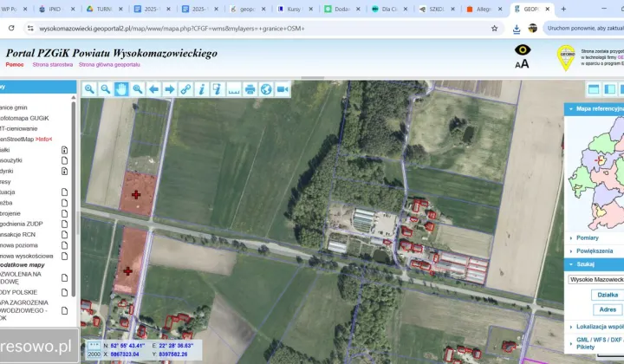Activate the object info 'i' tool
The width and height of the screenshot is (624, 364).
(202, 89)
